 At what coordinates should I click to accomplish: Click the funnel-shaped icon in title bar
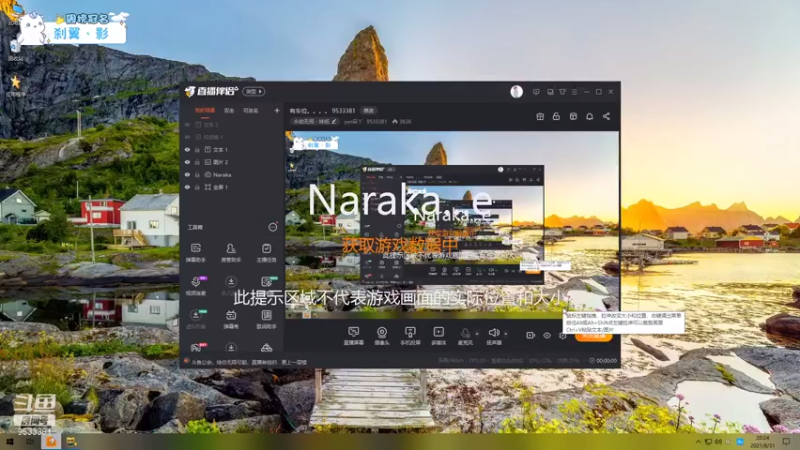(562, 92)
